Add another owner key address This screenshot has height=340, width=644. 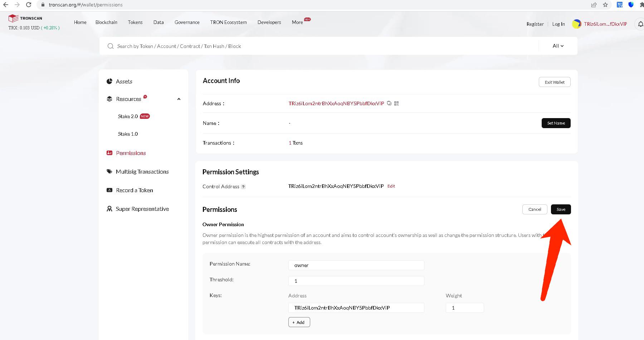point(299,322)
